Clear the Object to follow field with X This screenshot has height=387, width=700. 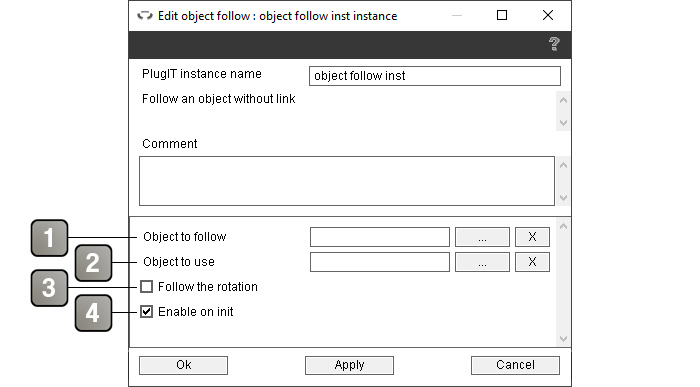click(532, 237)
